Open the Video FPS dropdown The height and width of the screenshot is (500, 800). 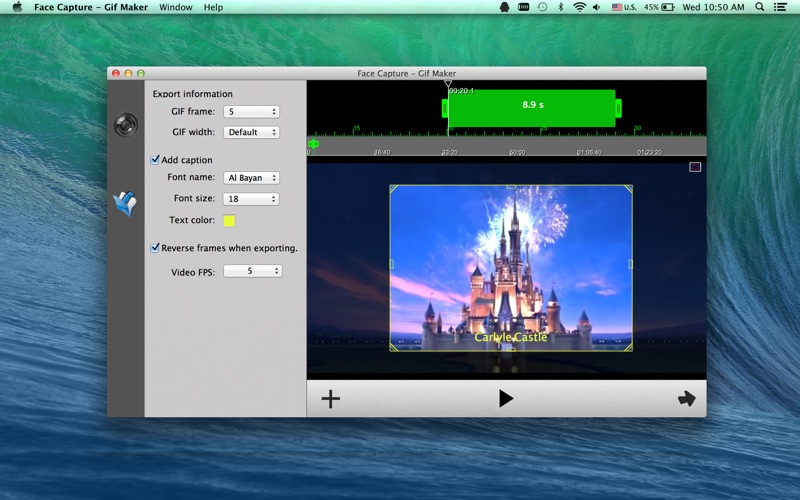pyautogui.click(x=253, y=271)
